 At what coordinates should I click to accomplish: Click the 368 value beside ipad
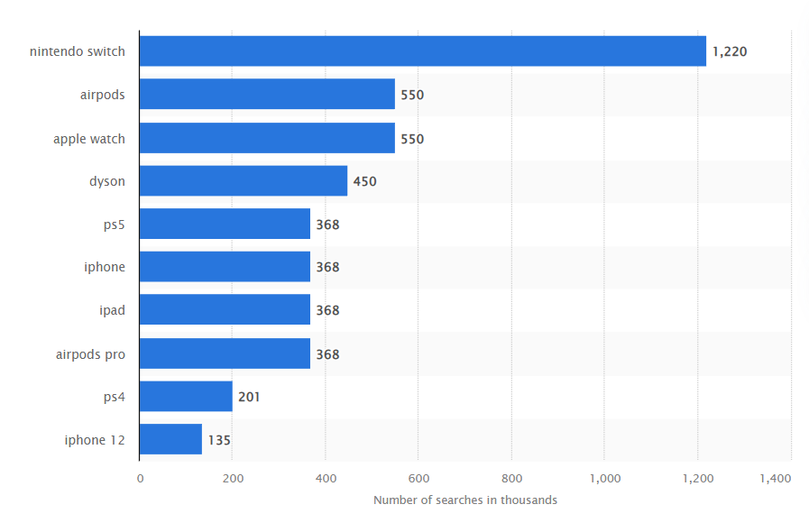327,310
